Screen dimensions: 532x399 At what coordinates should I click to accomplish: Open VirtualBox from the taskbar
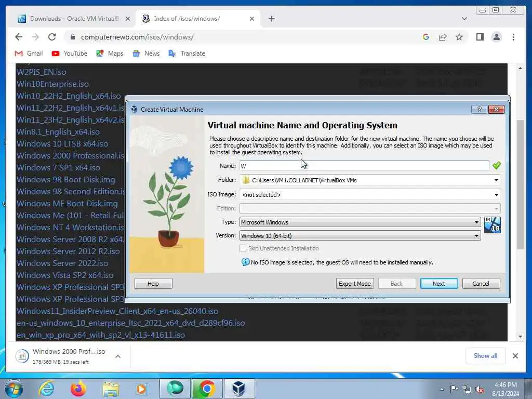click(x=238, y=389)
